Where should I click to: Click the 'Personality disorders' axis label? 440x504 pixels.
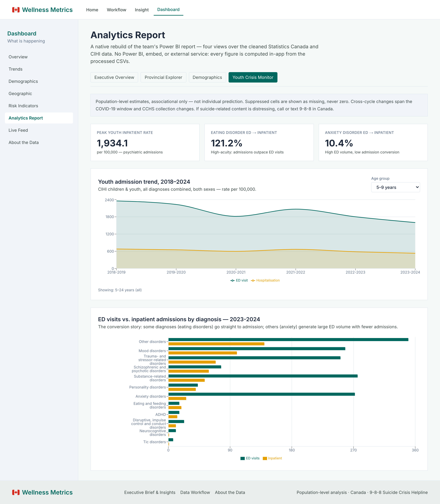[148, 387]
